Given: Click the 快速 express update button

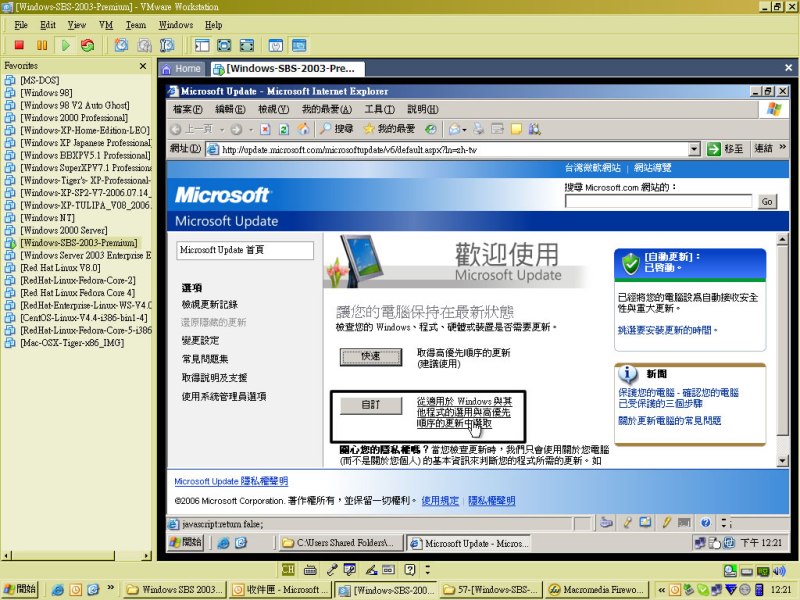Looking at the screenshot, I should pyautogui.click(x=371, y=357).
